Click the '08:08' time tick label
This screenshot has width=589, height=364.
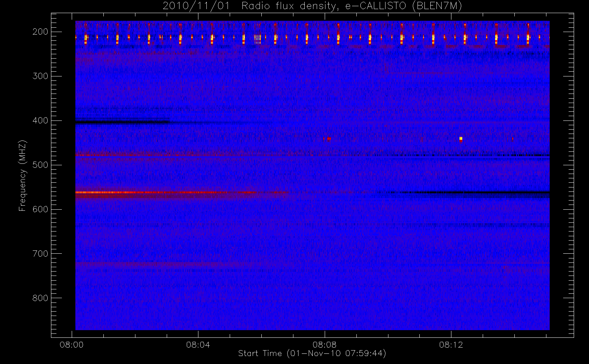324,345
